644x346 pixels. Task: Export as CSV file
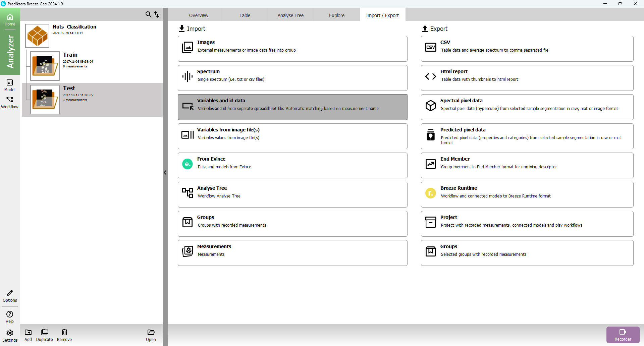pyautogui.click(x=527, y=49)
